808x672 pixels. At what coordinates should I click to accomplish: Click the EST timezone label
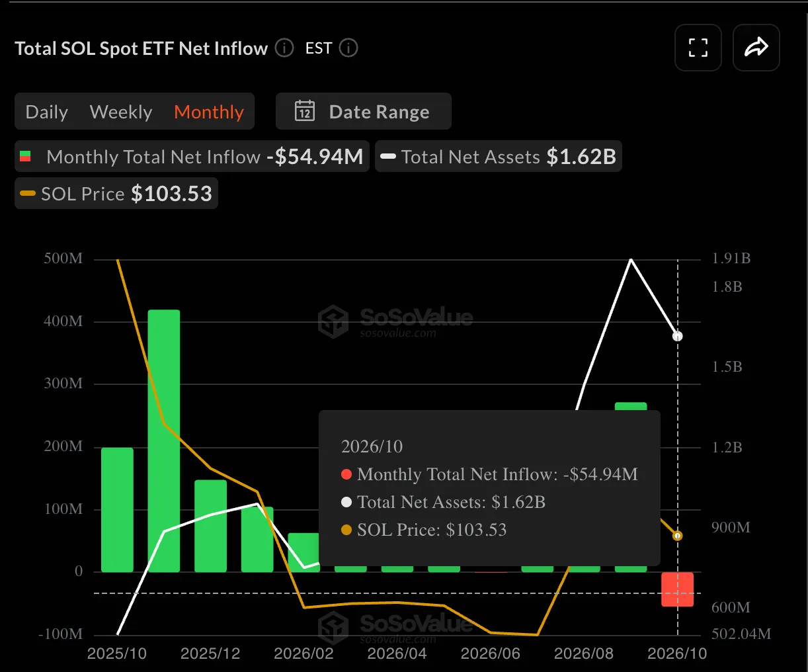319,48
